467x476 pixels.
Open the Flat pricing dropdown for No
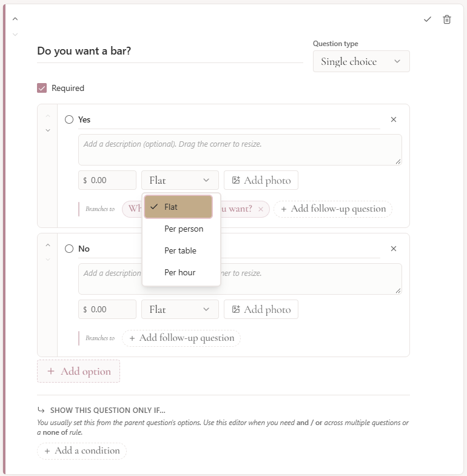(x=180, y=309)
